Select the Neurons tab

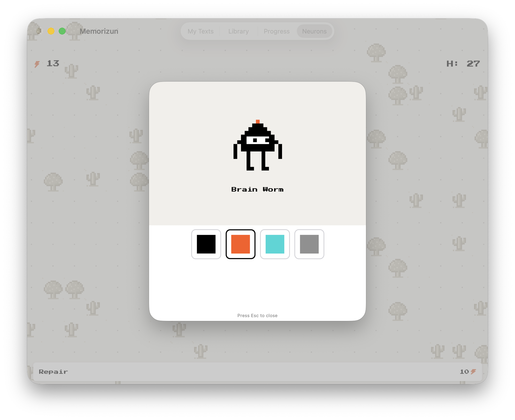tap(314, 31)
